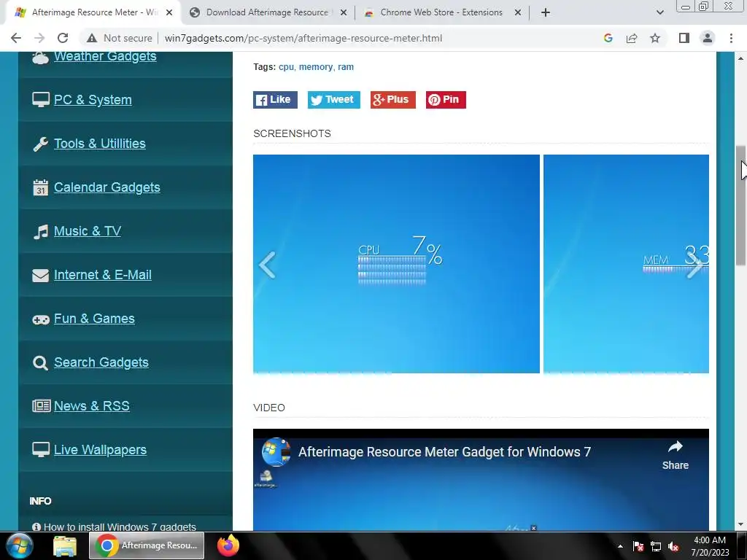Launch Firefox from the taskbar
Viewport: 747px width, 560px height.
click(228, 545)
